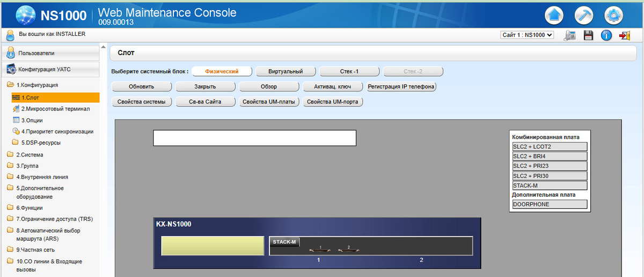
Task: Select SLC2 + LCOT2 combined card
Action: 550,147
